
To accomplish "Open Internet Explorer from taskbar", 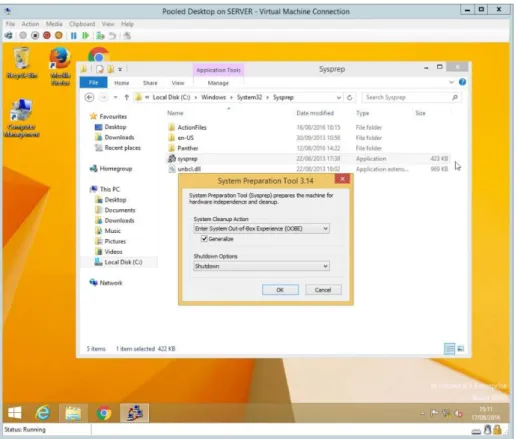I will coord(43,413).
